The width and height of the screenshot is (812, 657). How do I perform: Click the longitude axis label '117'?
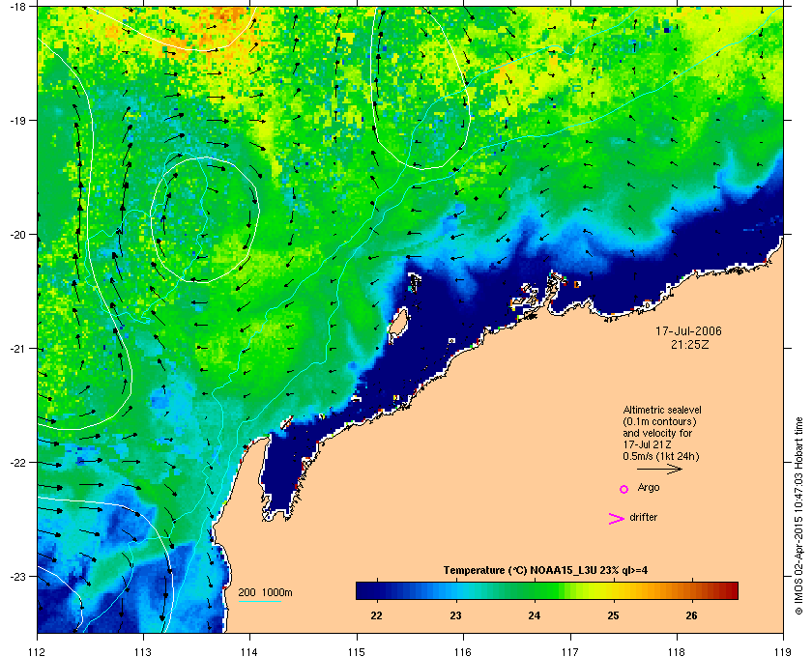[569, 651]
